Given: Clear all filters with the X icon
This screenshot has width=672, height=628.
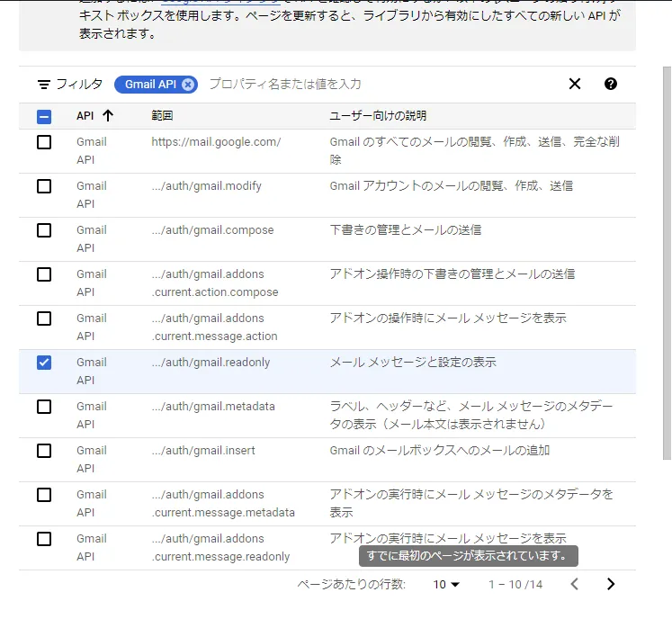Looking at the screenshot, I should 575,84.
